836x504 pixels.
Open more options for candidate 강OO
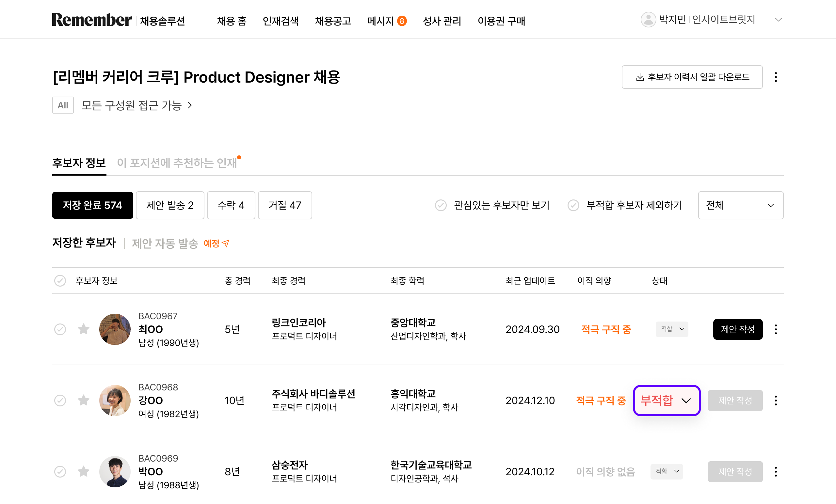tap(776, 400)
